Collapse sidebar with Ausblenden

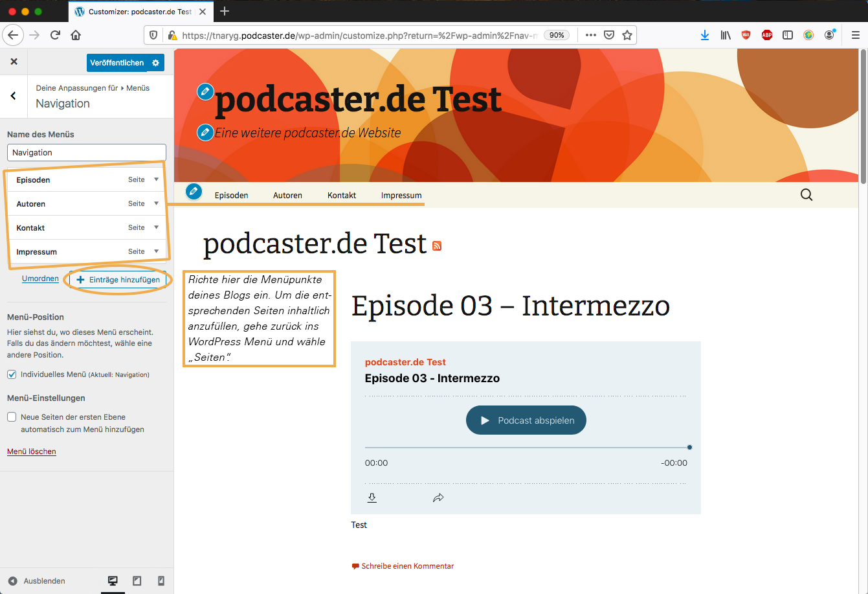coord(37,581)
